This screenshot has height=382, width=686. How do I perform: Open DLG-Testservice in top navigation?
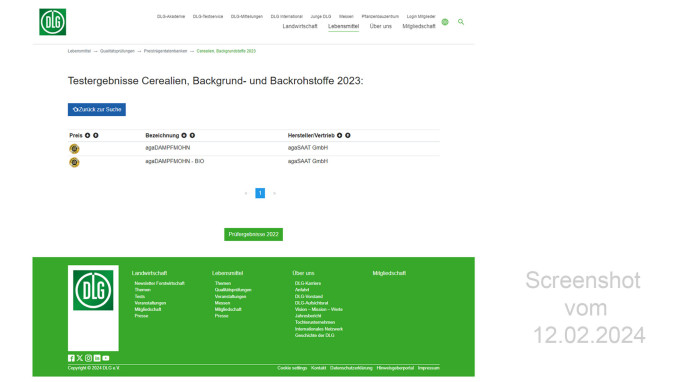click(x=208, y=17)
